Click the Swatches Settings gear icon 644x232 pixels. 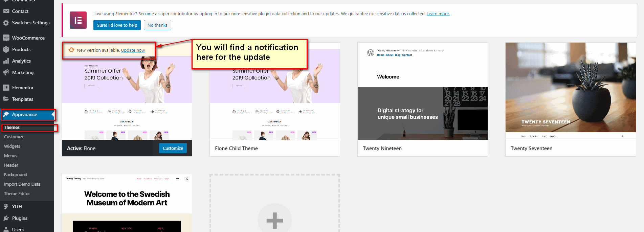[6, 23]
